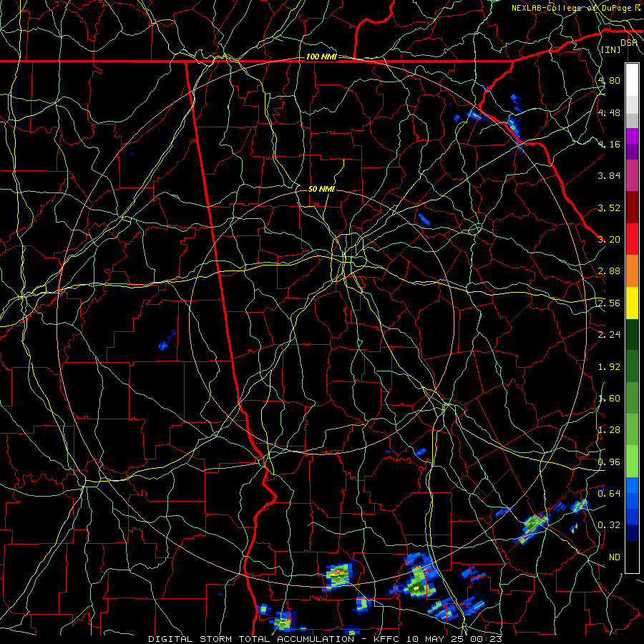
Task: Pick the pink legend swatch
Action: (x=632, y=175)
